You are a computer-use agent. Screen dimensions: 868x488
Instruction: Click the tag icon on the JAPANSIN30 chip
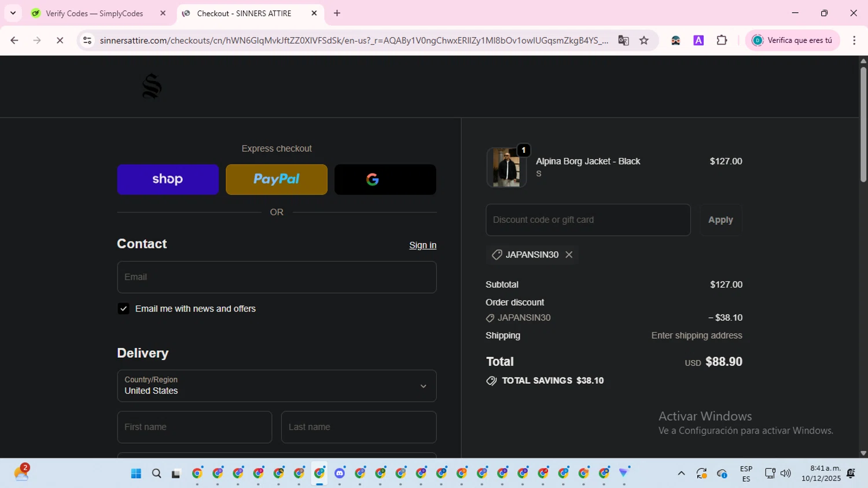[496, 255]
